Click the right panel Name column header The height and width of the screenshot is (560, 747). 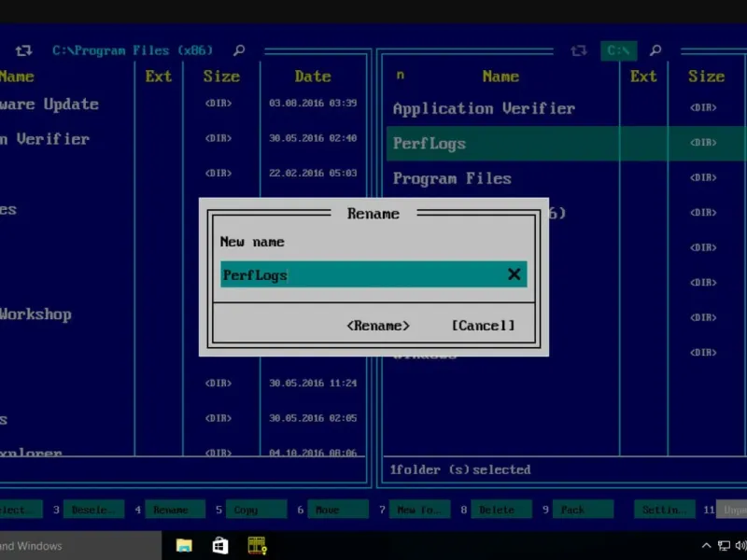tap(500, 77)
